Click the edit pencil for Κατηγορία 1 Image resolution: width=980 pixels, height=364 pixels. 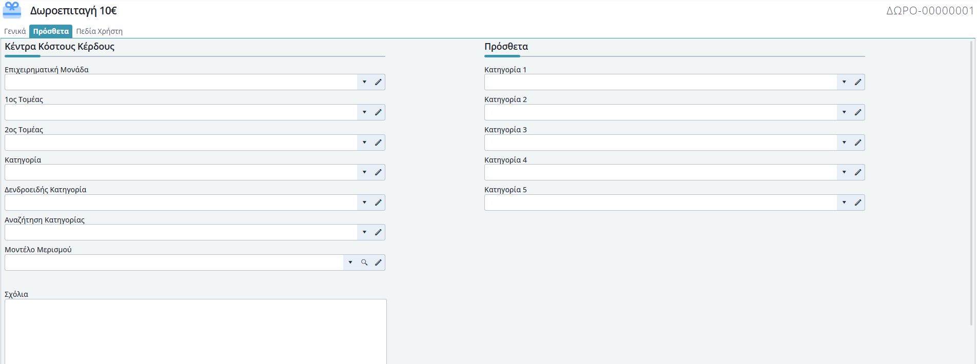click(x=858, y=82)
